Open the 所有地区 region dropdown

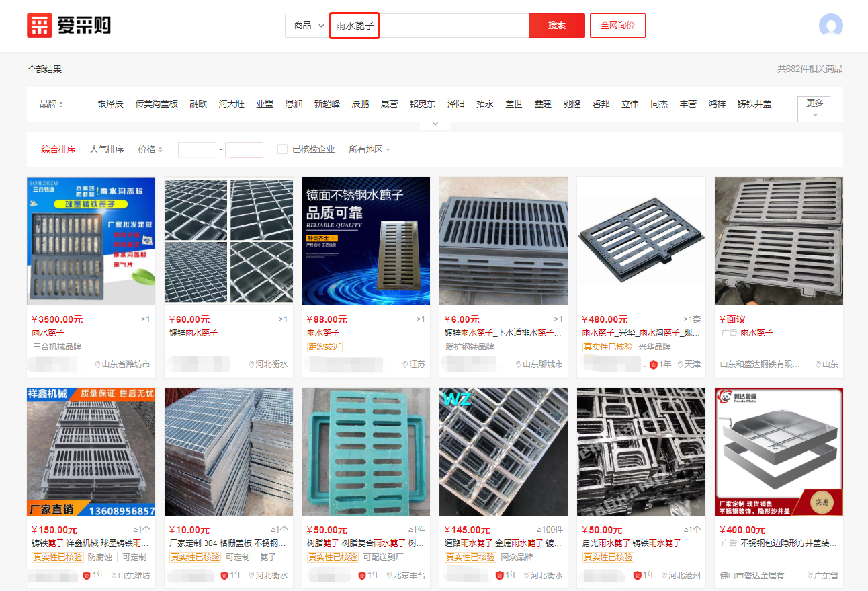click(369, 149)
